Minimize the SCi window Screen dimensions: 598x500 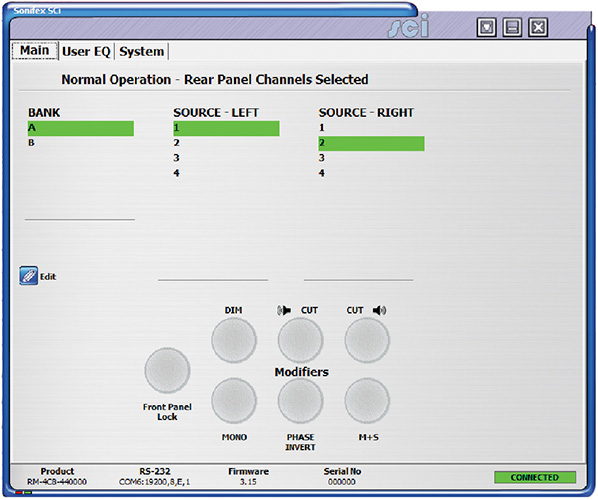(x=512, y=27)
